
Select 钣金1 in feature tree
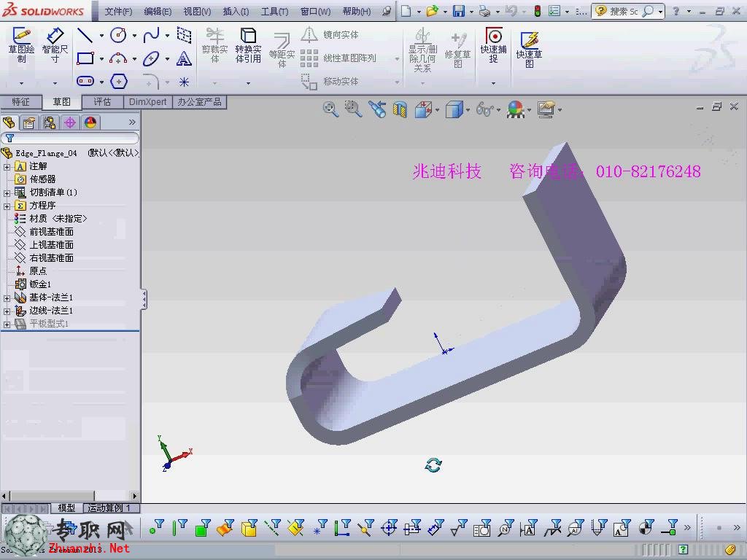(x=40, y=284)
